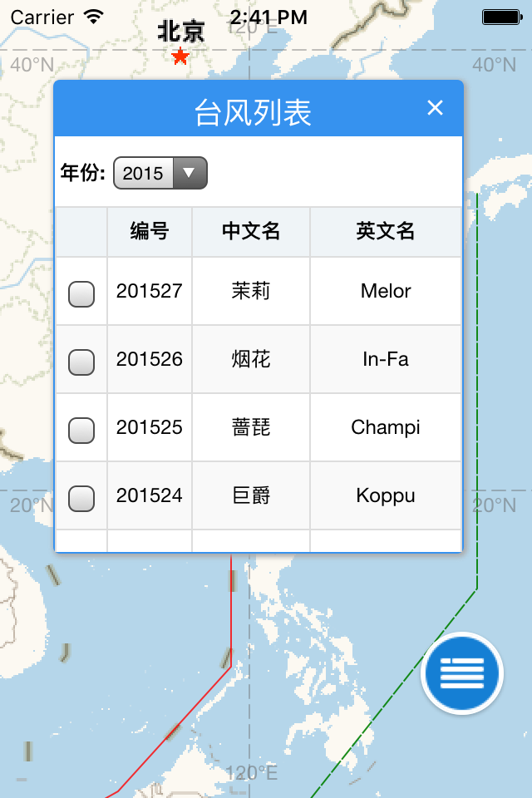Click the 编号 column header
This screenshot has height=798, width=532.
[149, 232]
